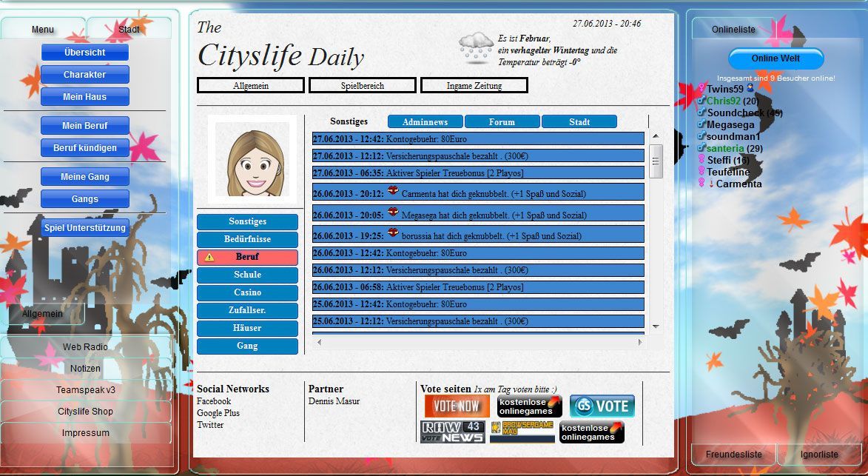The height and width of the screenshot is (476, 868).
Task: Click the Online Welt button
Action: point(776,58)
